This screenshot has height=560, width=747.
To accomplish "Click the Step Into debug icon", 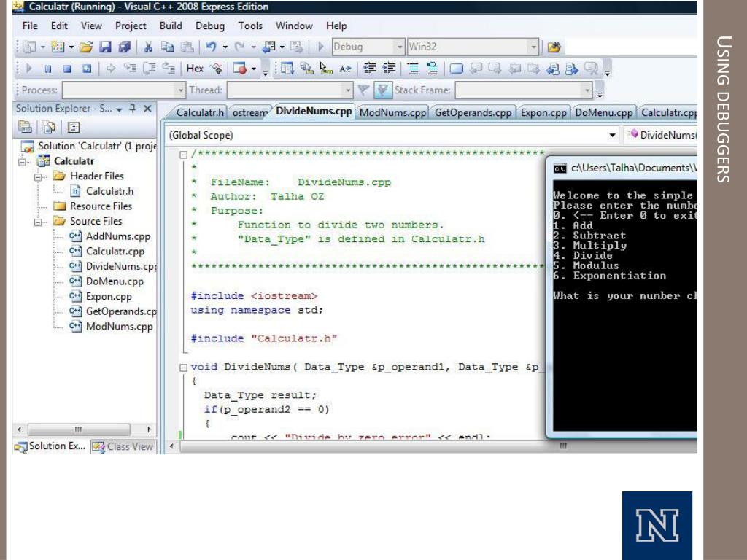I will coord(130,69).
